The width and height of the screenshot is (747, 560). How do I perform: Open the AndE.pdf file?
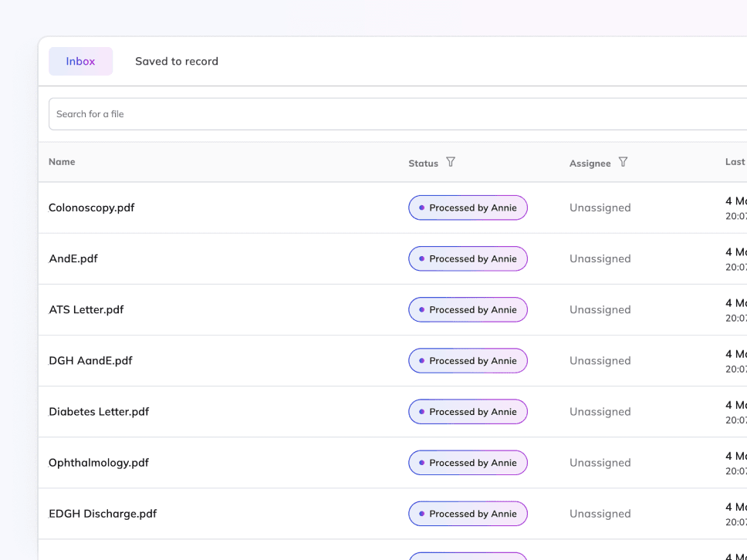tap(73, 258)
